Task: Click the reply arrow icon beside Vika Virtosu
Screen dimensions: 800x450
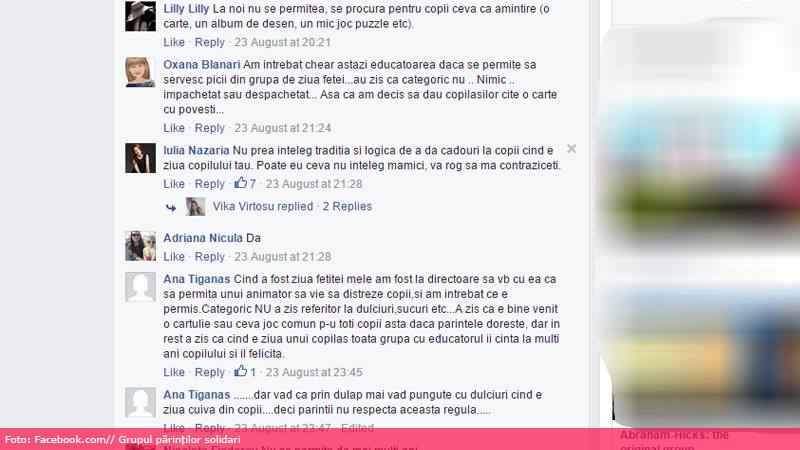Action: (171, 208)
